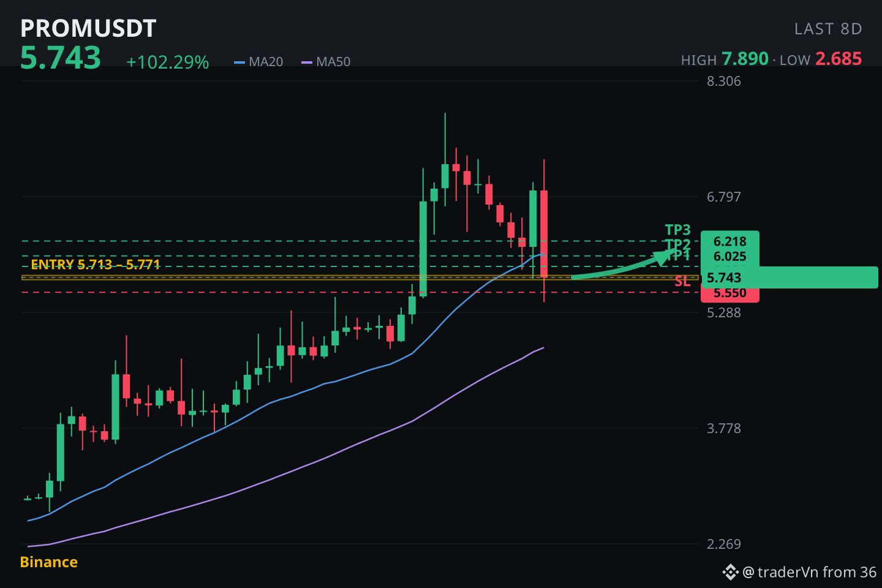Click the PROMUSDT pair title
This screenshot has width=882, height=588.
(88, 29)
